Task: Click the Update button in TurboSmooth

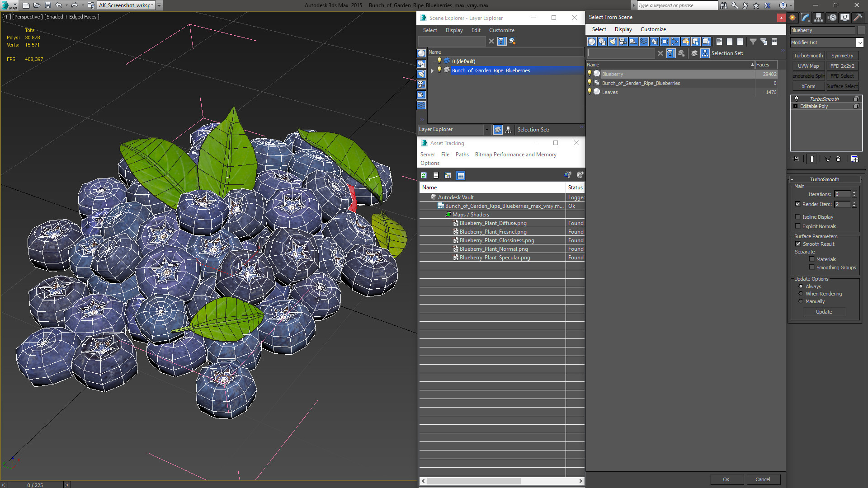Action: (x=824, y=312)
